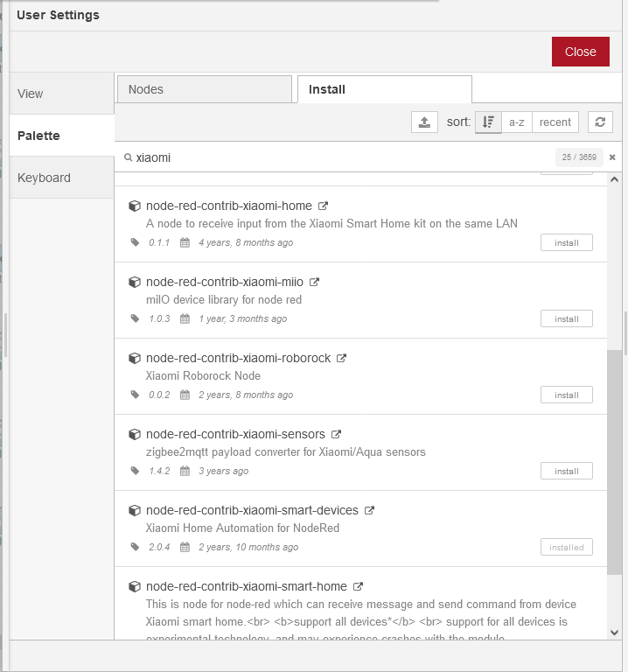The image size is (628, 672).
Task: Open external link for node-red-contrib-xiaomi-home
Action: click(x=323, y=206)
